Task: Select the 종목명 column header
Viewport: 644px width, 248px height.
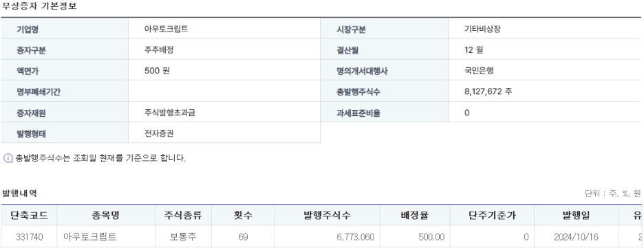Action: [106, 215]
